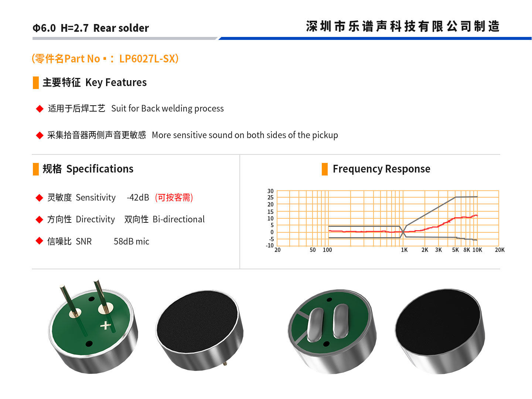Click the Chinese company name header
This screenshot has width=532, height=399.
(x=403, y=27)
